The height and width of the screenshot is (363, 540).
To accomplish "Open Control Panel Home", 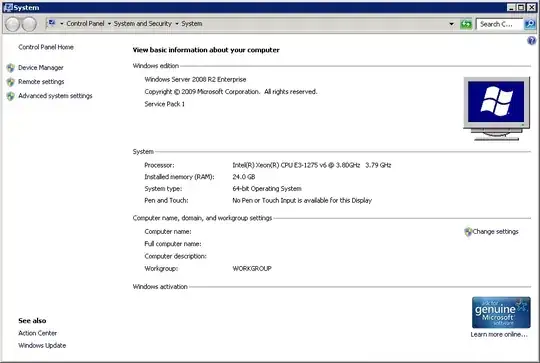I will 46,47.
